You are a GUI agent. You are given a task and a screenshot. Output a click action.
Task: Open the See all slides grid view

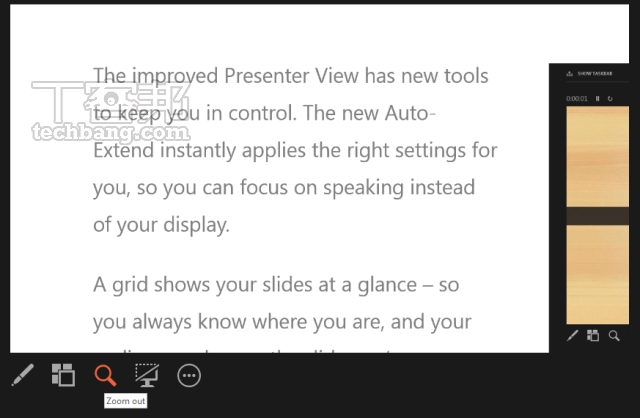[x=63, y=375]
